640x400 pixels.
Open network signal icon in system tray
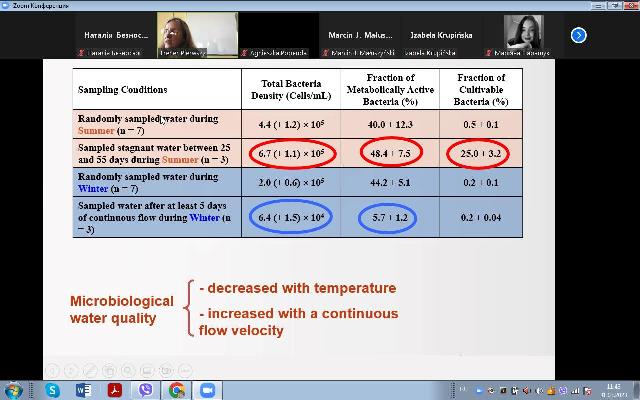tap(576, 391)
